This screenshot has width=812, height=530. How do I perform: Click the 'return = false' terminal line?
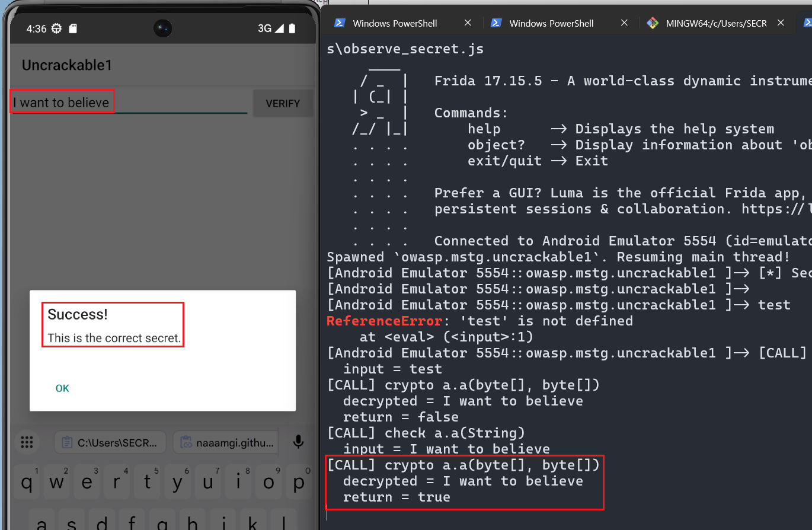tap(401, 417)
